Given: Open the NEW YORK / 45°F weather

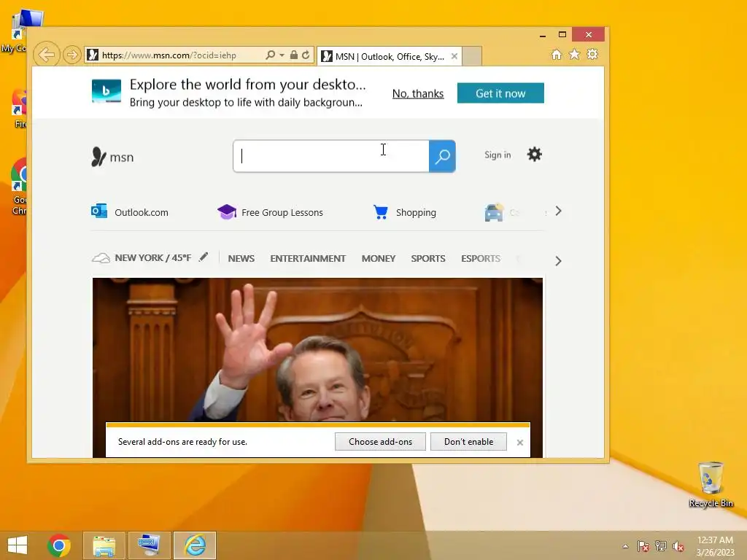Looking at the screenshot, I should [x=142, y=258].
